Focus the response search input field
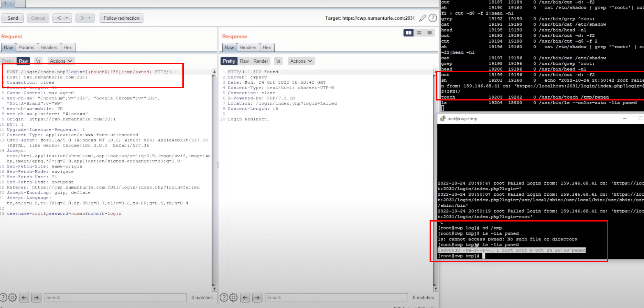Screen dimensions: 644x308 pyautogui.click(x=336, y=297)
